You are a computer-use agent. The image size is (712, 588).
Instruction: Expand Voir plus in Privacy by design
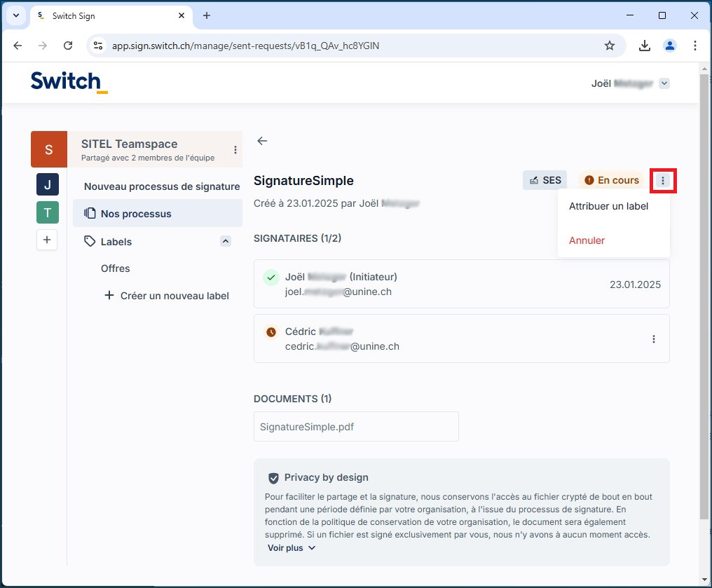[292, 548]
